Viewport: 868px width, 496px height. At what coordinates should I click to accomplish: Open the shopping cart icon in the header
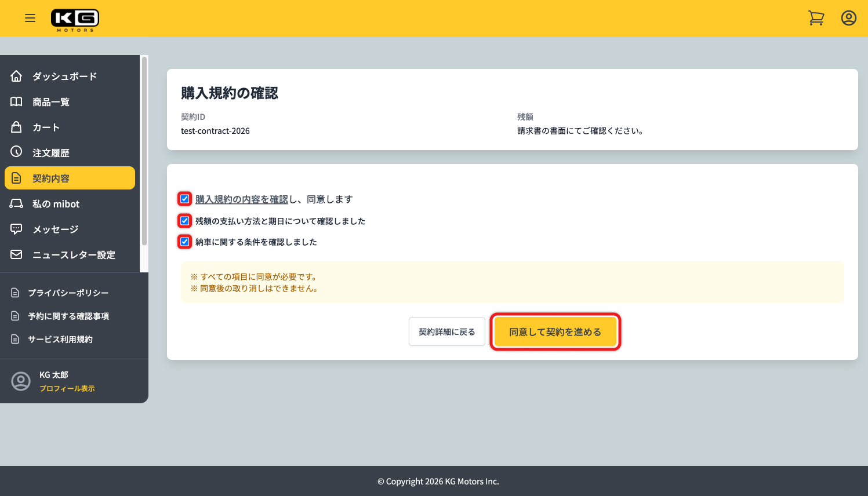click(x=816, y=18)
